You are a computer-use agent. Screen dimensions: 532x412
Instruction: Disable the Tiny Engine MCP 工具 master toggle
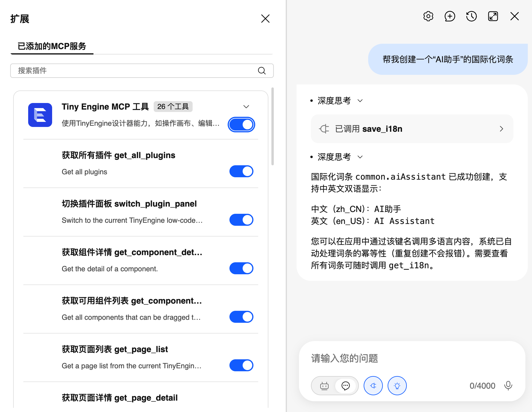click(x=241, y=125)
